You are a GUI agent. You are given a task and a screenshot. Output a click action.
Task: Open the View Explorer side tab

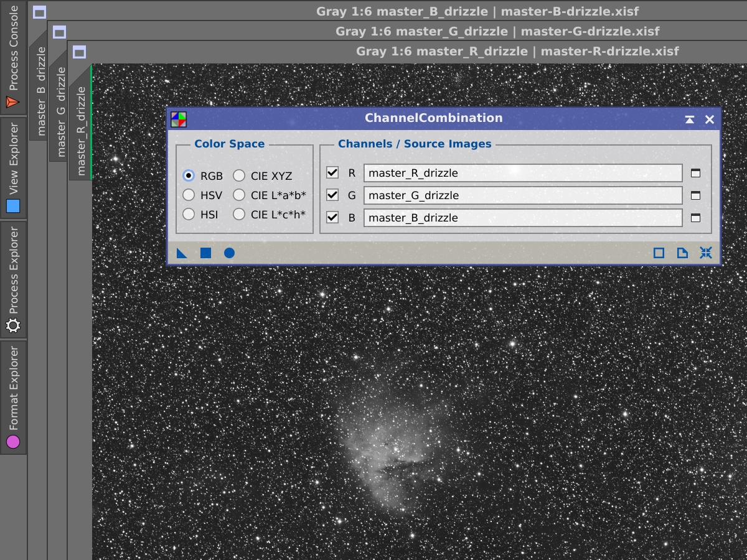[x=13, y=167]
